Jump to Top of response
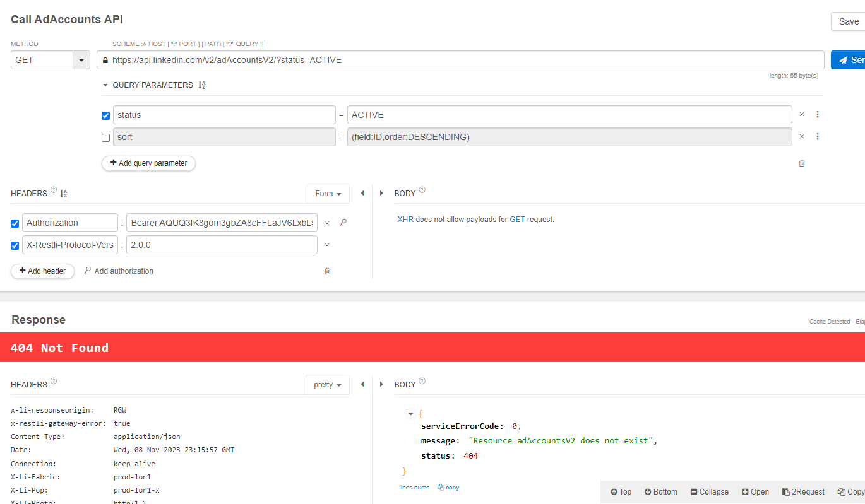 pos(621,492)
